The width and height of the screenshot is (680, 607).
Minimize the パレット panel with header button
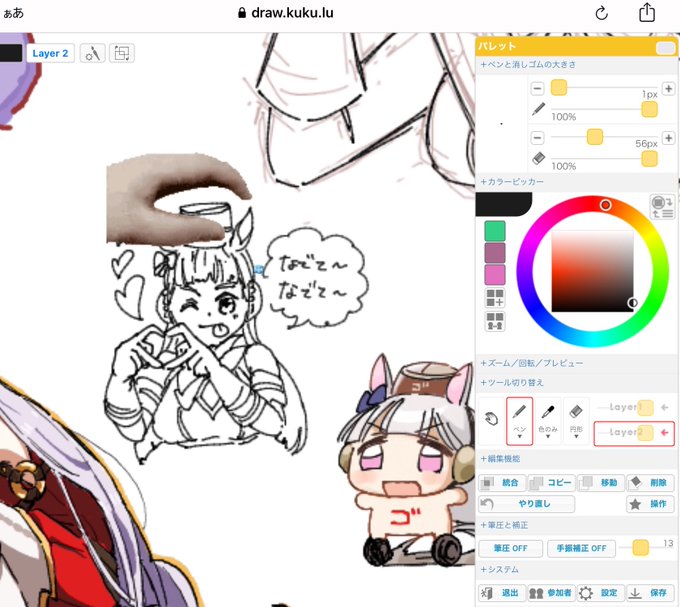click(x=665, y=47)
